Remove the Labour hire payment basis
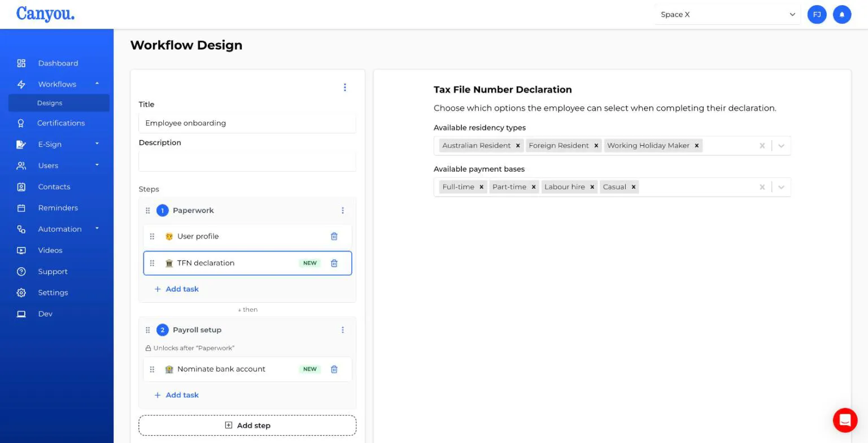The image size is (868, 443). (x=592, y=187)
